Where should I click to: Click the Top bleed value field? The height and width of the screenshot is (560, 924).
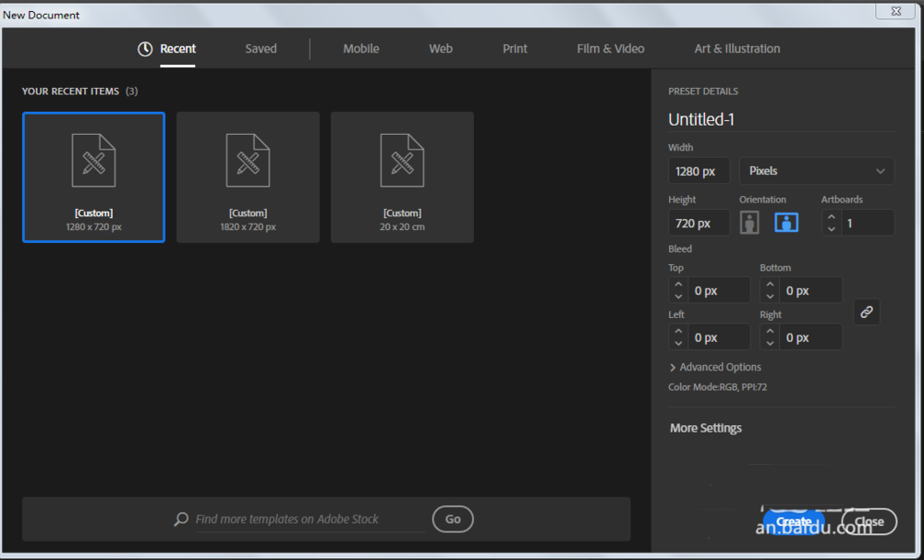tap(719, 290)
